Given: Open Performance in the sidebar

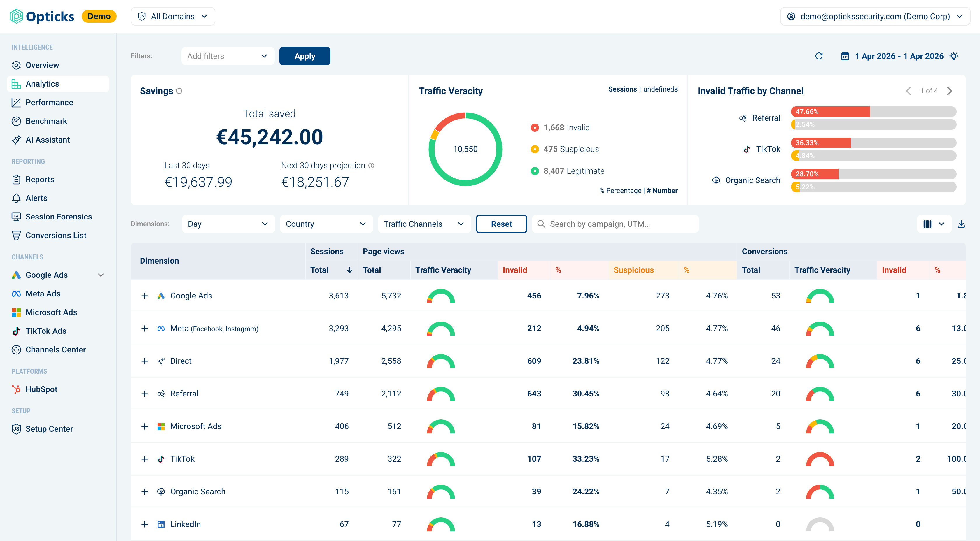Looking at the screenshot, I should click(49, 102).
